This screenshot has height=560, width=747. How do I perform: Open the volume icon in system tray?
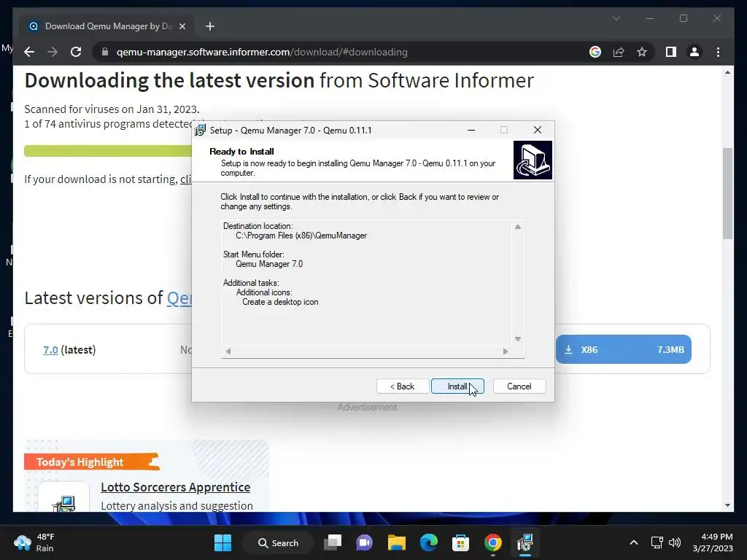click(675, 542)
